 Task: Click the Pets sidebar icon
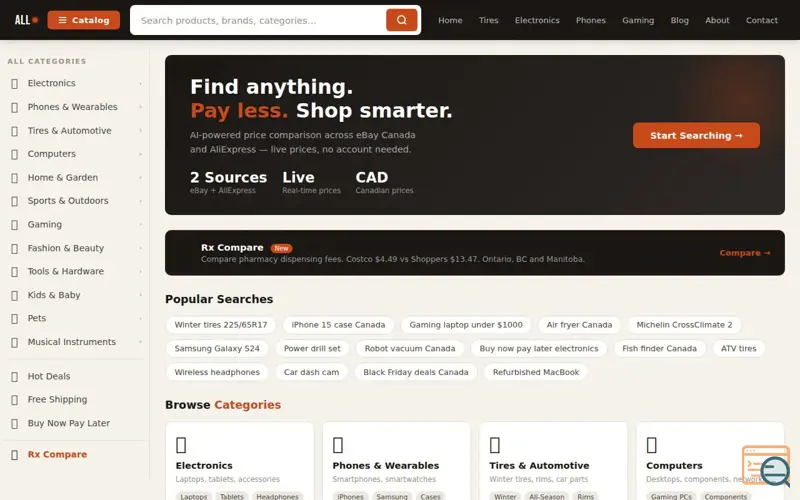15,319
